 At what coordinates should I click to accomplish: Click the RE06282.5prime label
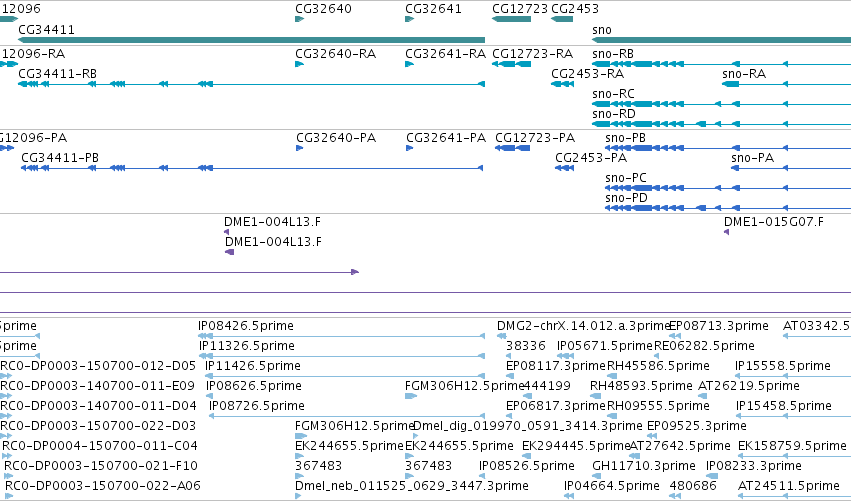tap(704, 346)
